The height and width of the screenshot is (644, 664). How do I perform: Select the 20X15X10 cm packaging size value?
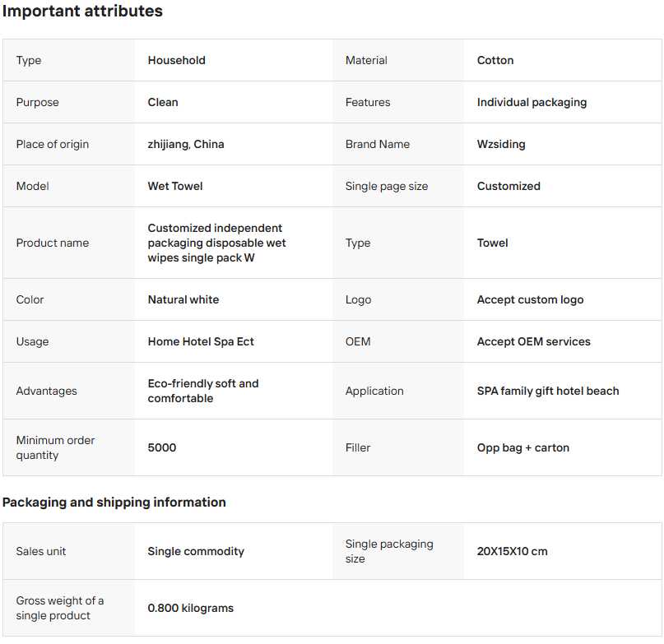[x=512, y=551]
